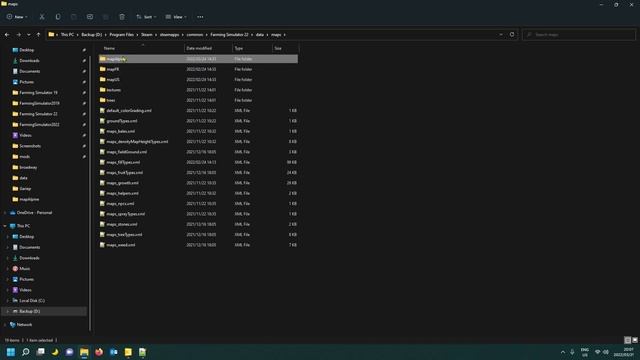Click Steam in the address breadcrumb
Image resolution: width=640 pixels, height=360 pixels.
[x=147, y=35]
